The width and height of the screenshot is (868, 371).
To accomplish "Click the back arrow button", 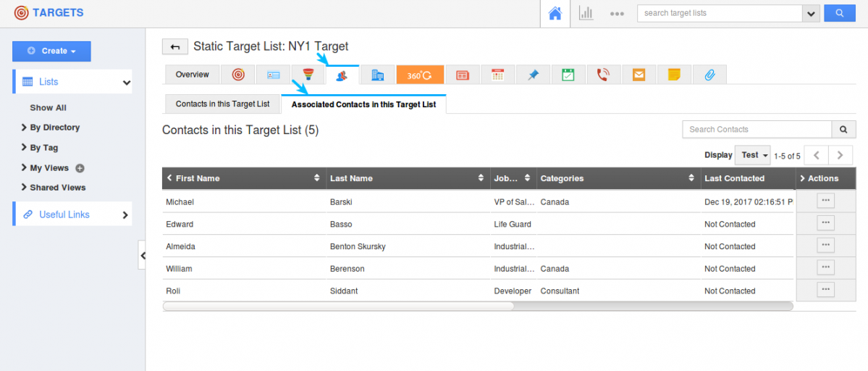I will [x=175, y=47].
